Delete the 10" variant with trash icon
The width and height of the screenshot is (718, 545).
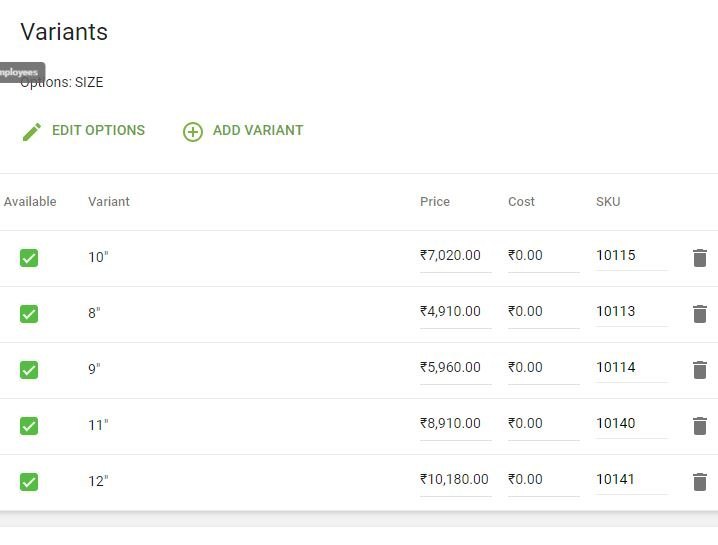coord(700,258)
